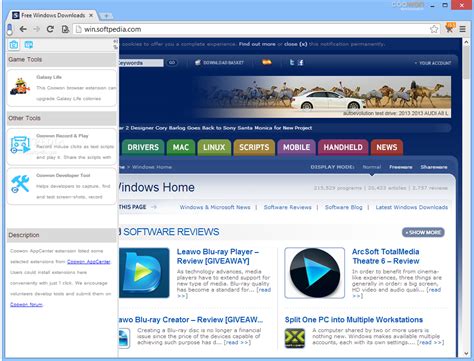This screenshot has height=361, width=474.
Task: Click the Cory Barlog news headline
Action: click(x=215, y=128)
